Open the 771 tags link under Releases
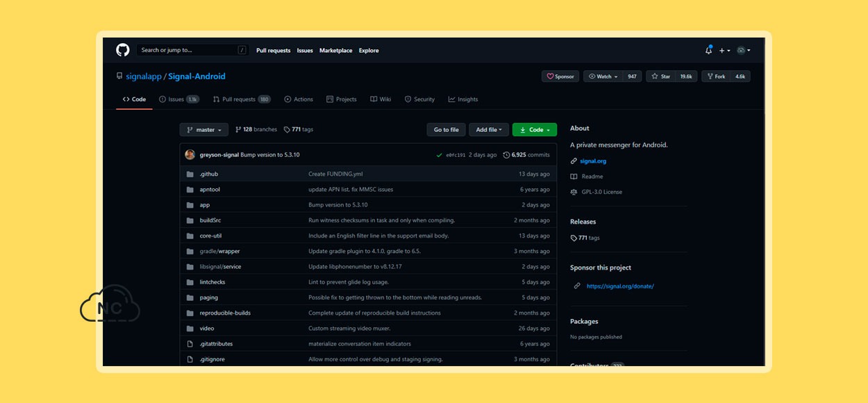The height and width of the screenshot is (403, 868). click(x=585, y=238)
